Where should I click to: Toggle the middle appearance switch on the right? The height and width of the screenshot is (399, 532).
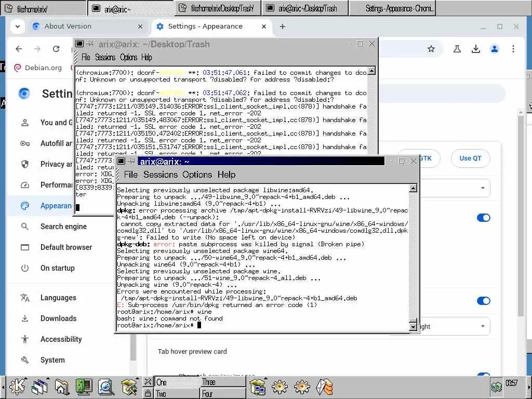point(484,301)
